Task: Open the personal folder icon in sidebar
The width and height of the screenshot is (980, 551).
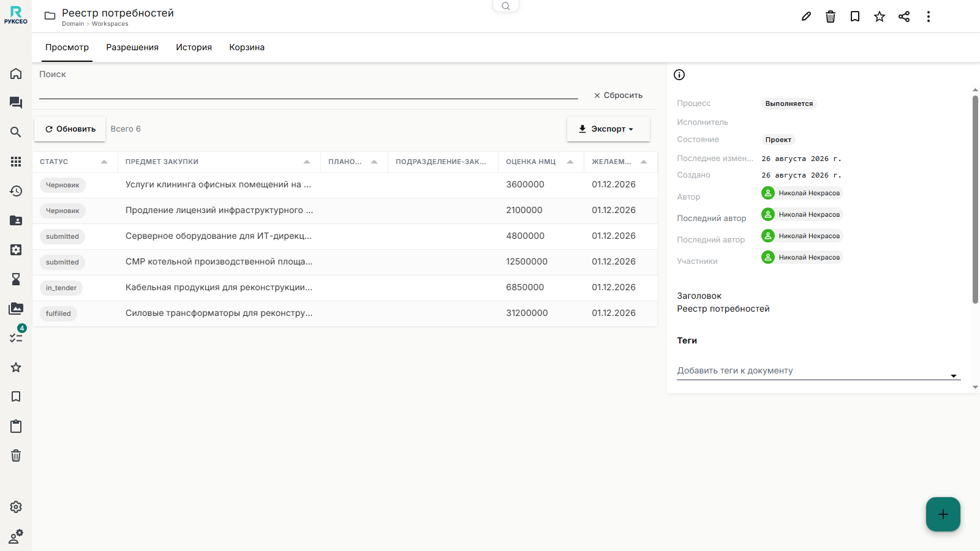Action: point(16,220)
